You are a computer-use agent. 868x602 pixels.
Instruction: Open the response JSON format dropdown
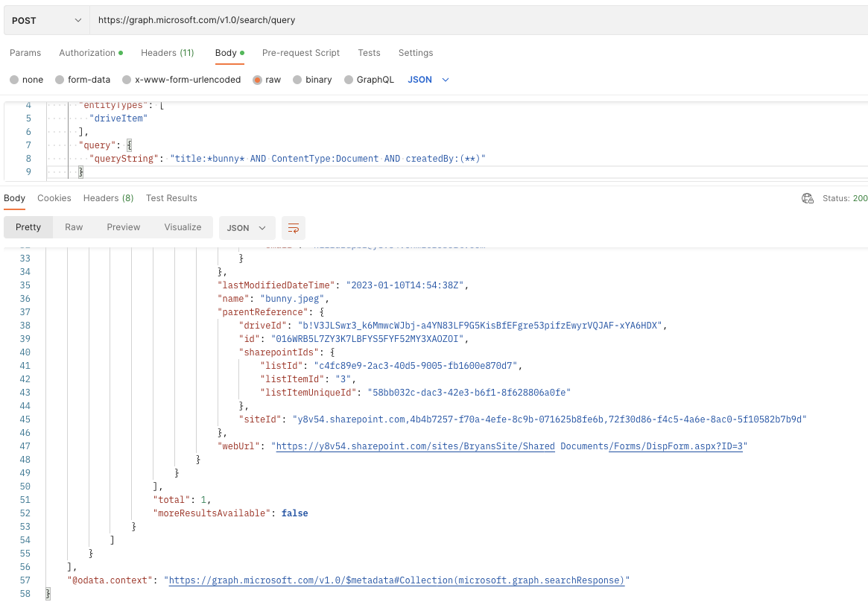tap(247, 228)
